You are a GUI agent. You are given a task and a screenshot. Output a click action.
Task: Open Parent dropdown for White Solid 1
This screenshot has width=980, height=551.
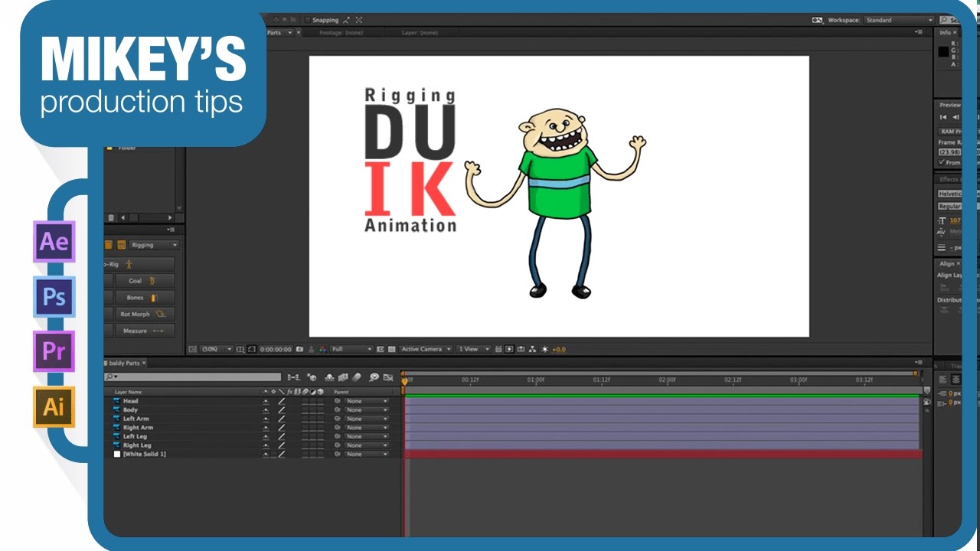pyautogui.click(x=366, y=454)
